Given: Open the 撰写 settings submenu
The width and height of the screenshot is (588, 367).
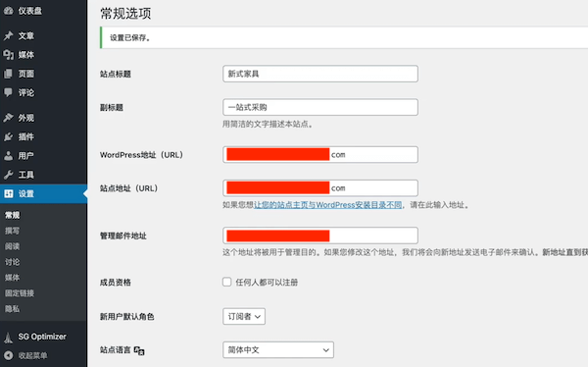Looking at the screenshot, I should [12, 231].
